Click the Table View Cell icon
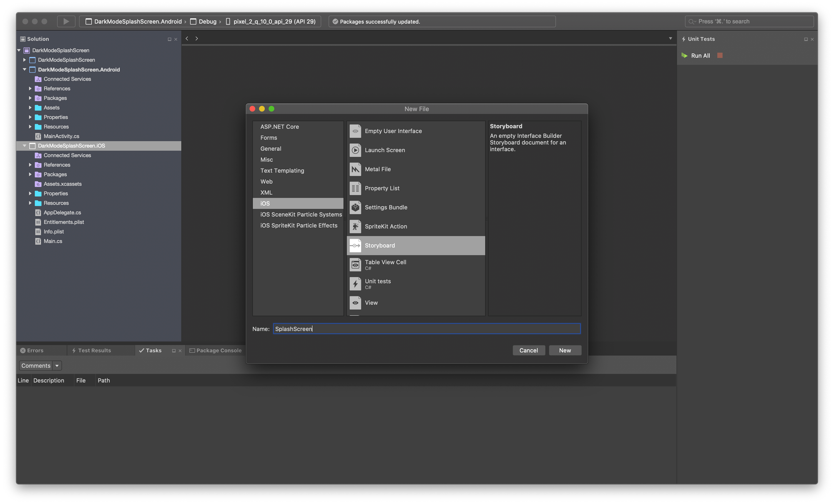This screenshot has width=834, height=504. (x=355, y=265)
